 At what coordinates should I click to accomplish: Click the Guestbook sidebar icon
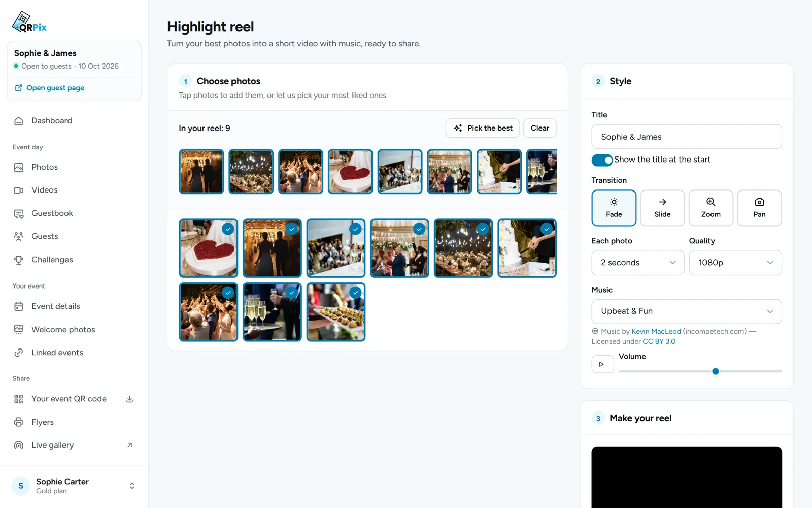[19, 213]
